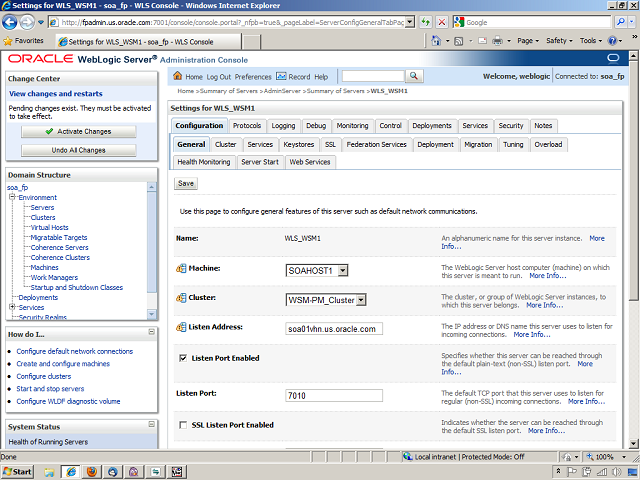Click the Domain Structure panel scrollbar
The height and width of the screenshot is (480, 640).
tap(152, 250)
